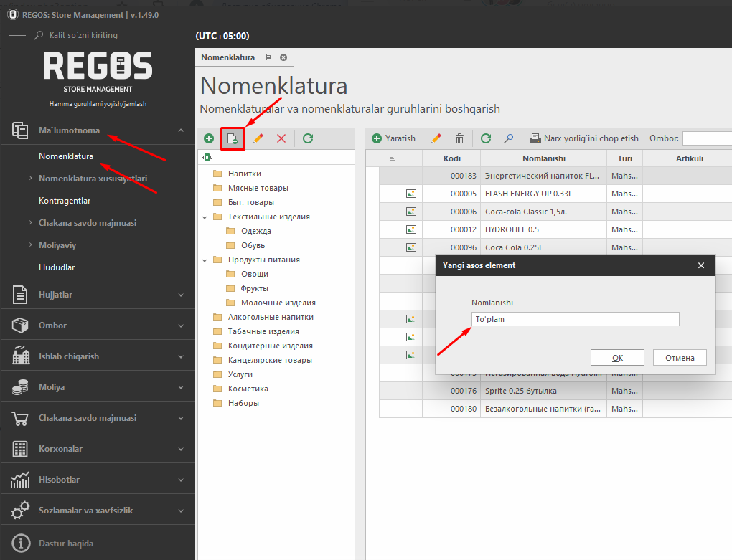Open Hududlar menu item
The image size is (732, 560).
click(x=57, y=267)
